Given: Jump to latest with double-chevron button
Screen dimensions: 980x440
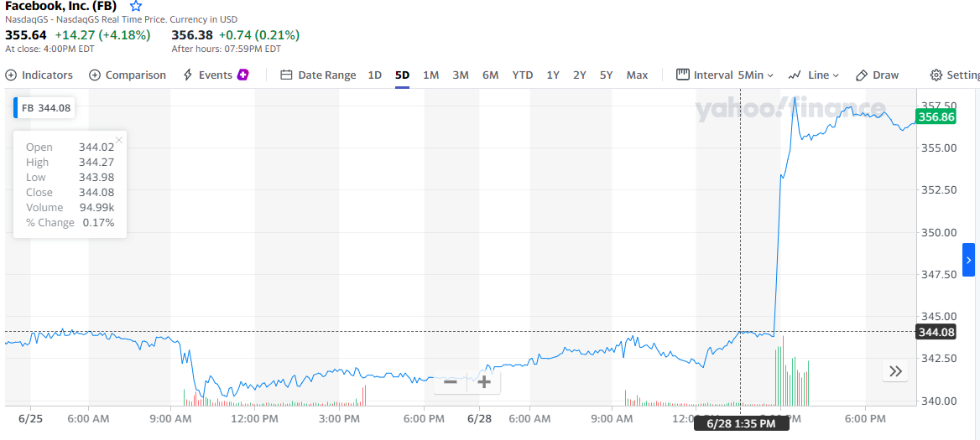Looking at the screenshot, I should (895, 371).
